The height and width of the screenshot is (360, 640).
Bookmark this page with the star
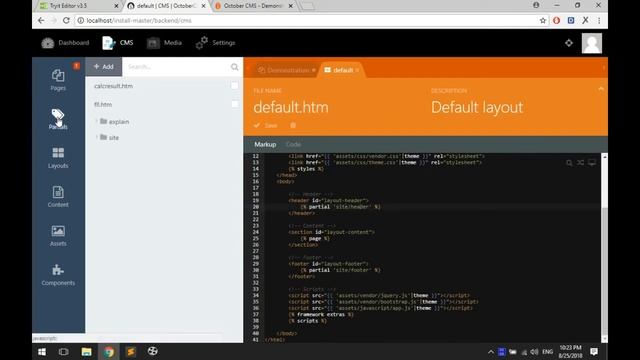pos(542,20)
